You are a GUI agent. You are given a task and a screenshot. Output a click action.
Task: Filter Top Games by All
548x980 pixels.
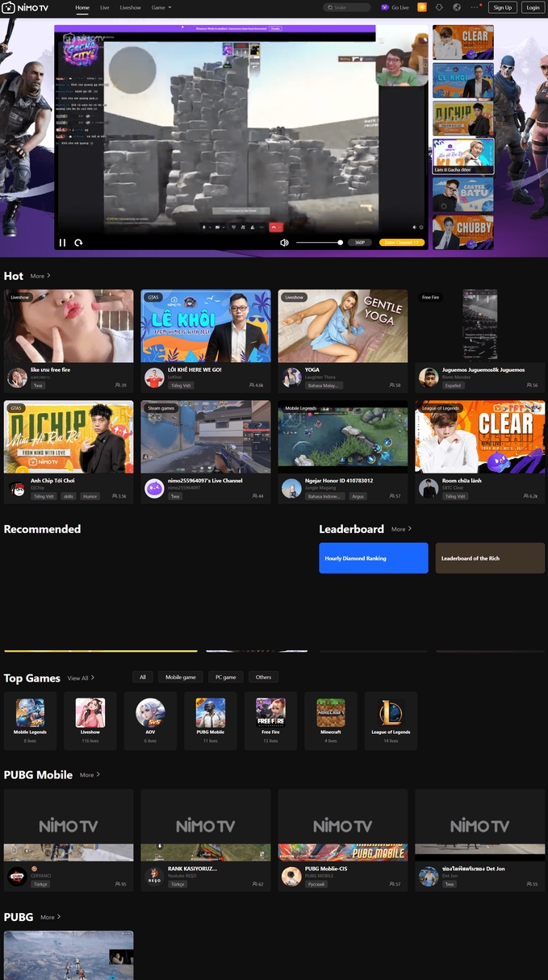point(143,677)
